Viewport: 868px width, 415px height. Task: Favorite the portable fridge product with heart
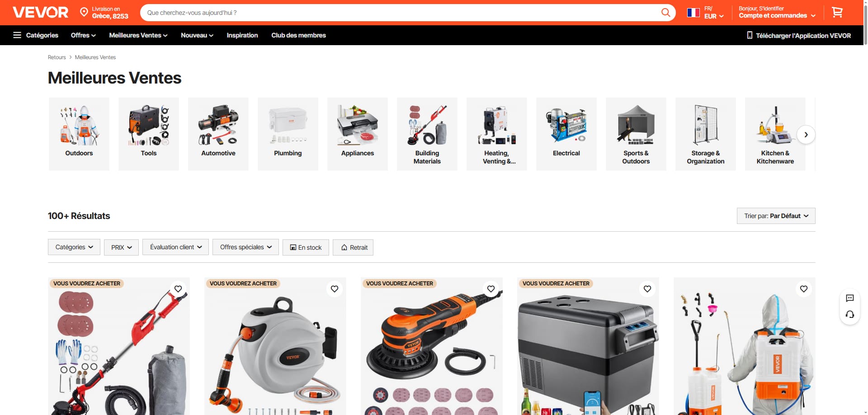[647, 289]
